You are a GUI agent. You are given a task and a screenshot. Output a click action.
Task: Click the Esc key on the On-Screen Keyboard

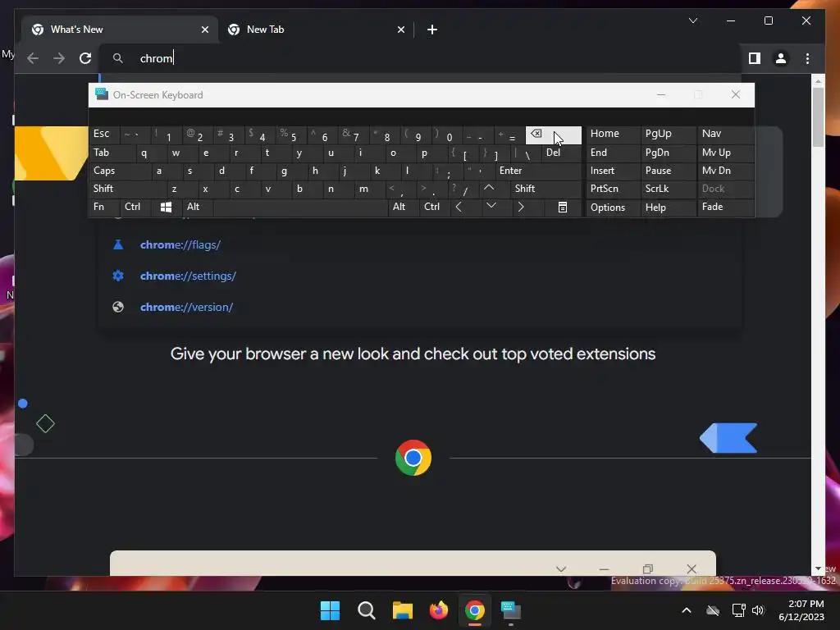coord(104,134)
